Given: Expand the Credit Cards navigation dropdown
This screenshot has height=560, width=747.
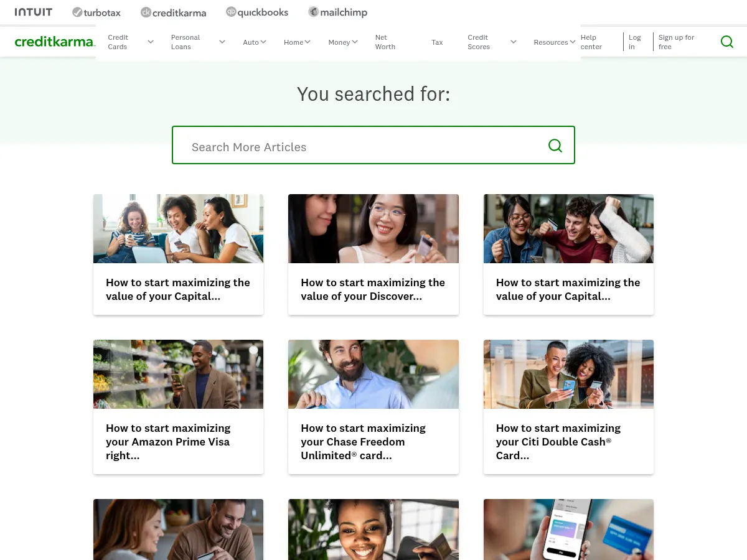Looking at the screenshot, I should [150, 42].
